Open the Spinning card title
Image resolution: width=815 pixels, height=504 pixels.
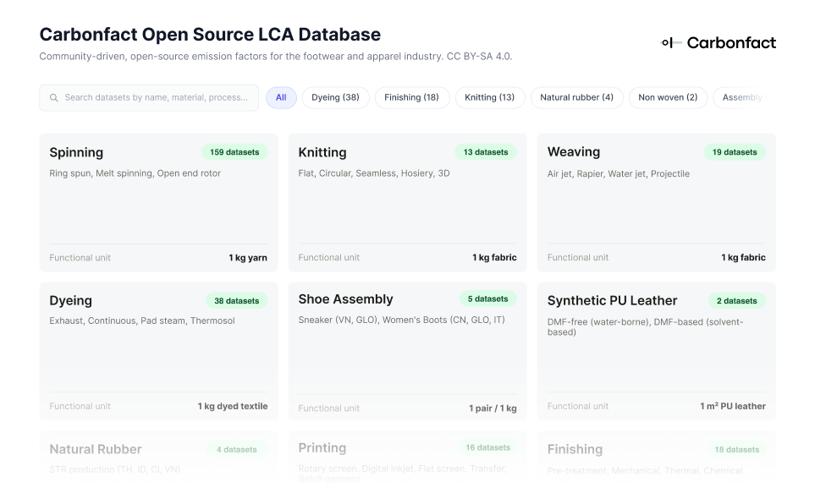pos(76,152)
